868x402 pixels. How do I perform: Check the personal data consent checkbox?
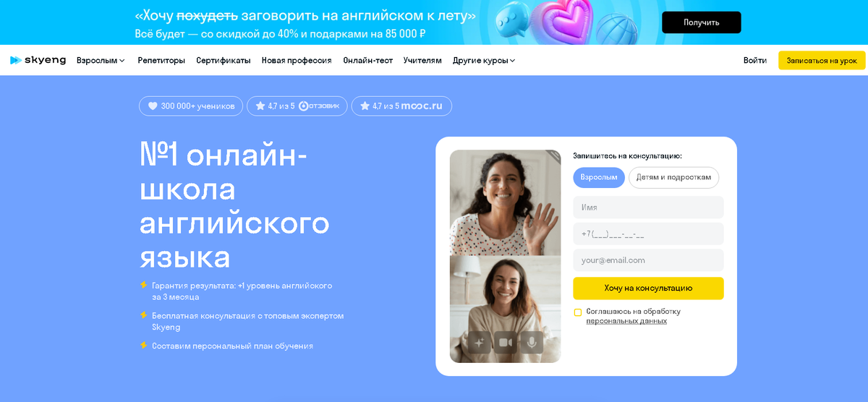[578, 312]
